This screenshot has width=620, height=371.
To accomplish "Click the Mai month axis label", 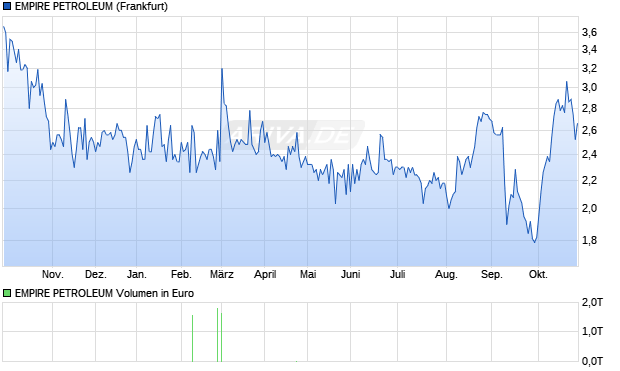I will pos(308,274).
